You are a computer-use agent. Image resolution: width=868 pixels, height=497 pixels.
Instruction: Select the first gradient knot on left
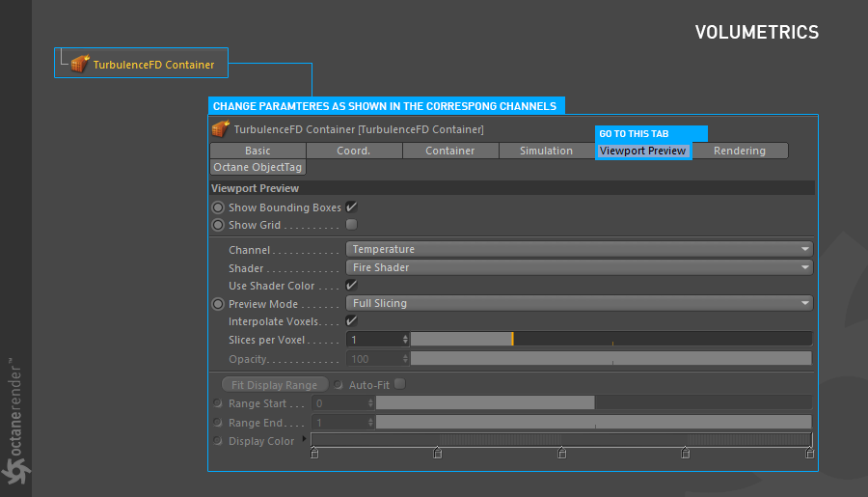(314, 453)
